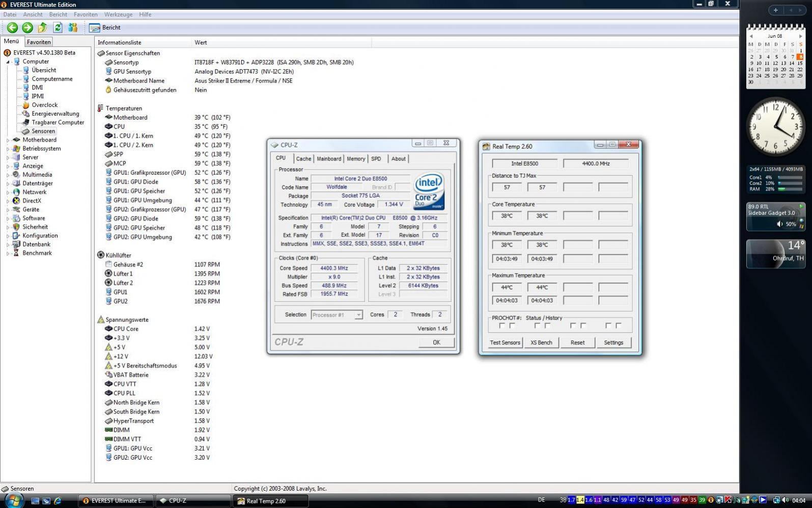Expand the Multimedia tree node
Image resolution: width=812 pixels, height=508 pixels.
[x=8, y=175]
